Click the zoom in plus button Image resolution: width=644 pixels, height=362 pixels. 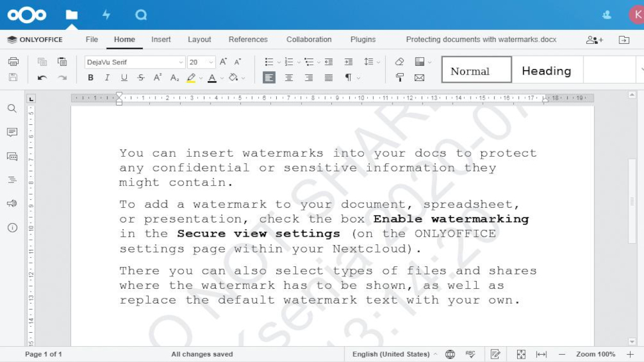[x=630, y=354]
